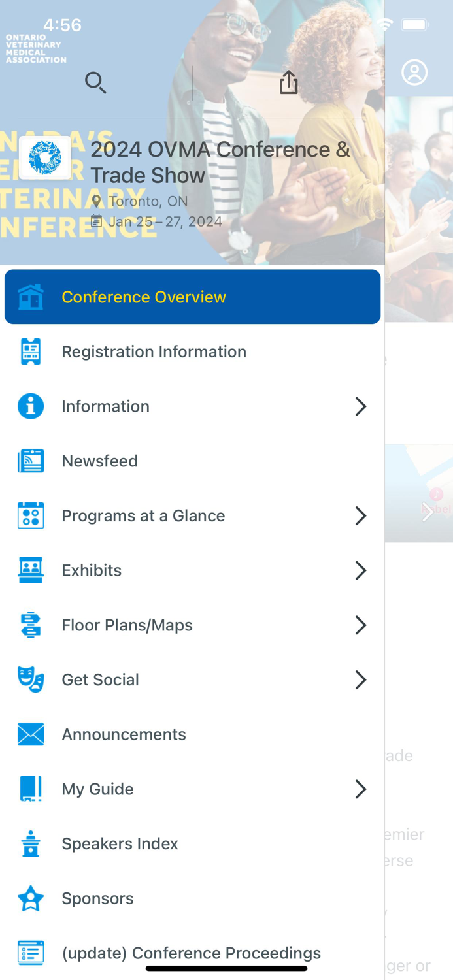Viewport: 453px width, 980px height.
Task: Expand Programs at a Glance
Action: [361, 515]
